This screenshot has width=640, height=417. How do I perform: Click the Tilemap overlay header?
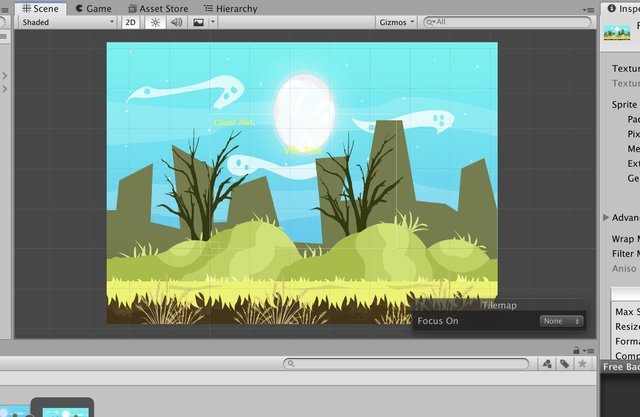point(499,305)
